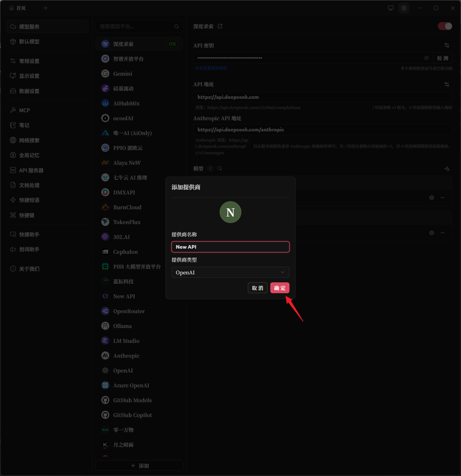Open the 首页 tab
The height and width of the screenshot is (476, 461).
click(18, 8)
